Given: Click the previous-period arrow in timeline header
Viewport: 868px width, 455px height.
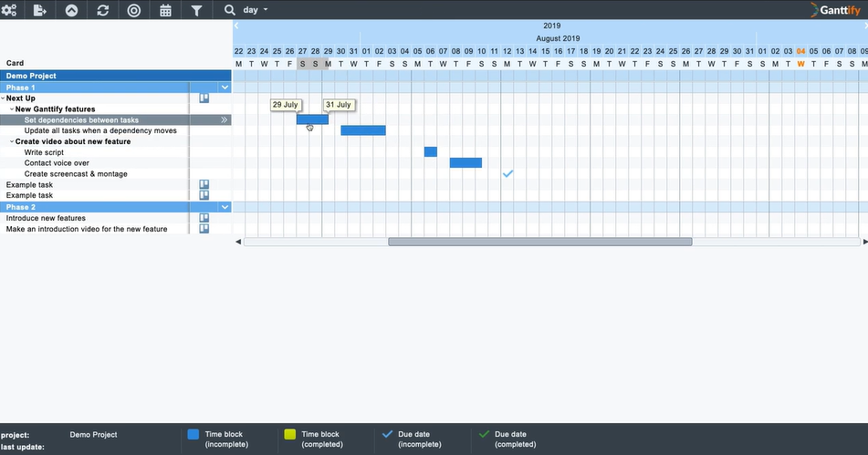Looking at the screenshot, I should [x=236, y=26].
